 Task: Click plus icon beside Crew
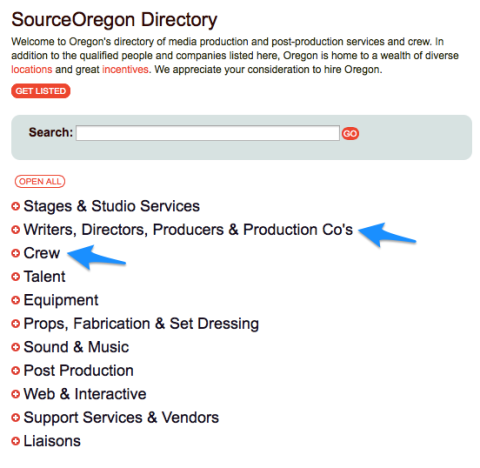(15, 253)
